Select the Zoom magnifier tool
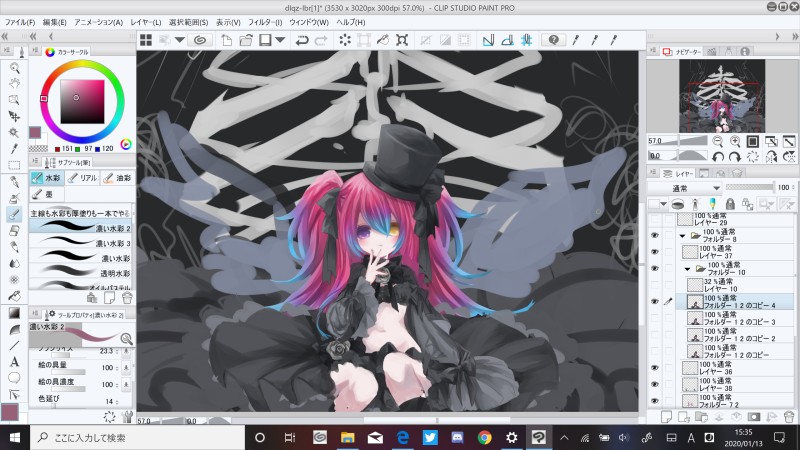 click(14, 68)
